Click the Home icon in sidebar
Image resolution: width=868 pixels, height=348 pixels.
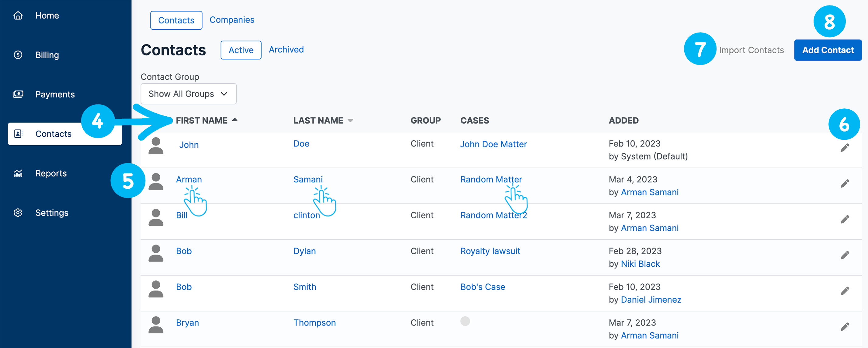(x=18, y=16)
